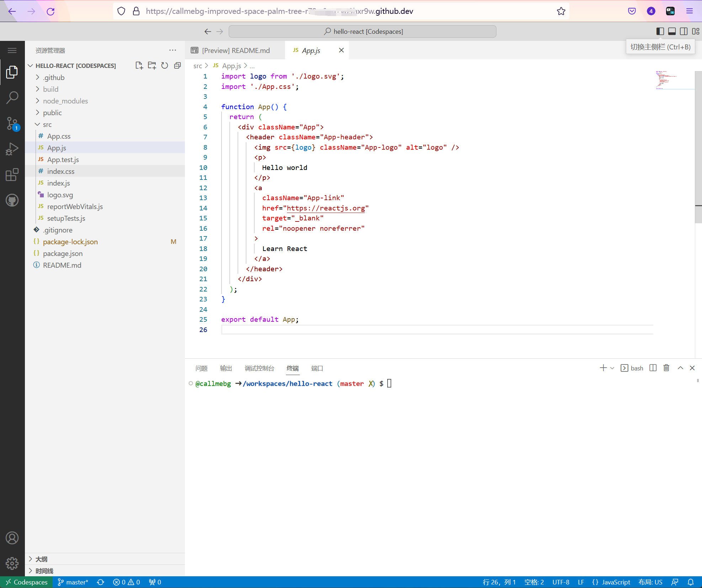Screen dimensions: 702x588
Task: Toggle the secondary side bar
Action: (x=684, y=31)
